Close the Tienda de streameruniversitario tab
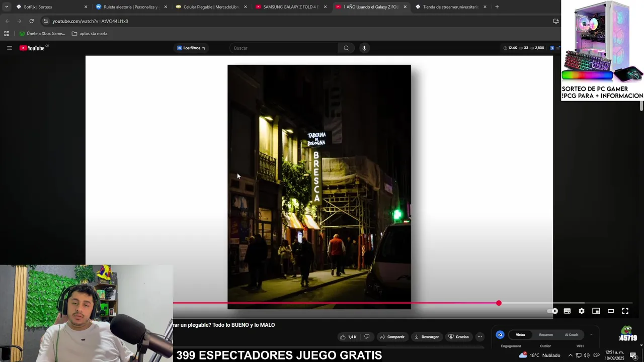This screenshot has width=644, height=362. pos(485,7)
